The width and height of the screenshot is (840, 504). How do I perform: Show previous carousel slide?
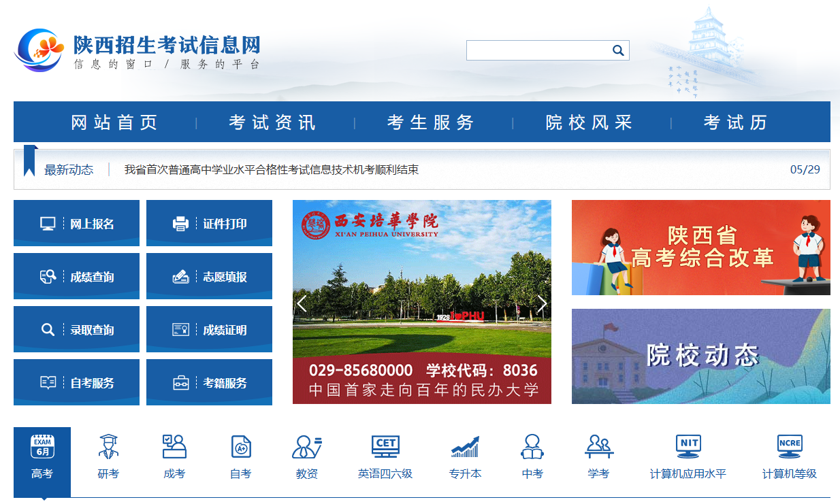(x=302, y=304)
